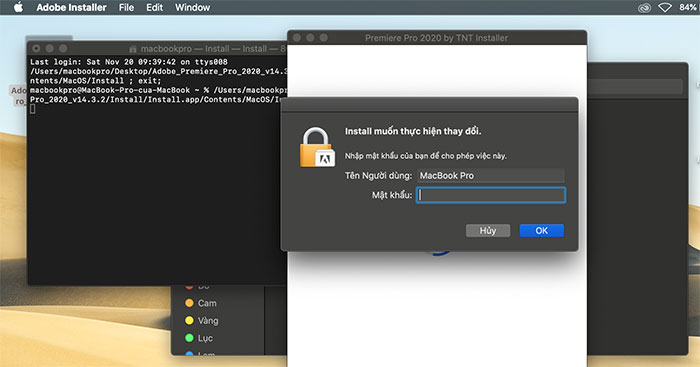Open the Adobe Installer menu
700x367 pixels.
coord(71,8)
